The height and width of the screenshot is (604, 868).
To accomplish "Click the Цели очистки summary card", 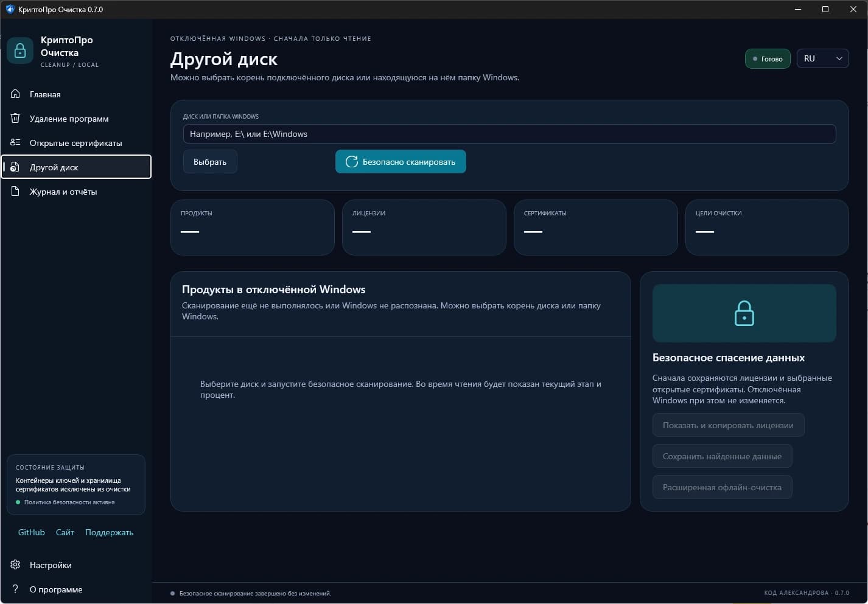I will tap(767, 227).
